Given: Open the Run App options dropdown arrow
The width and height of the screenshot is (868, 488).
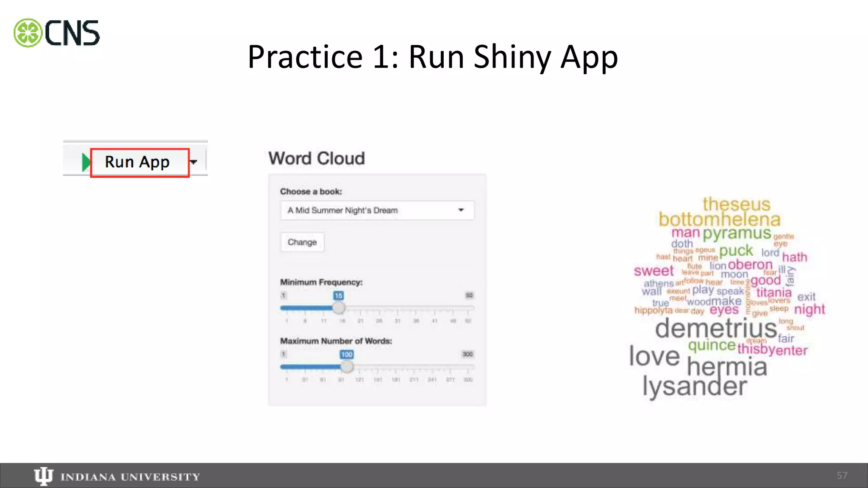Looking at the screenshot, I should 194,162.
